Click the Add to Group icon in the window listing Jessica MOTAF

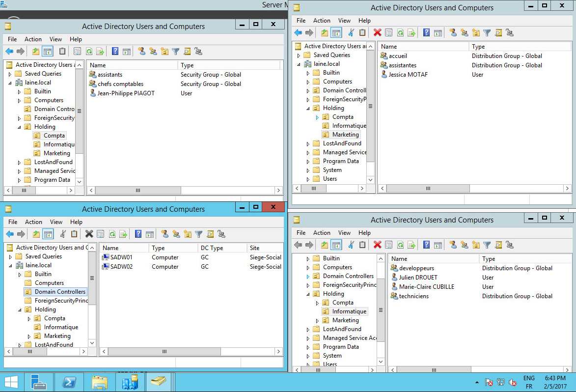[510, 33]
